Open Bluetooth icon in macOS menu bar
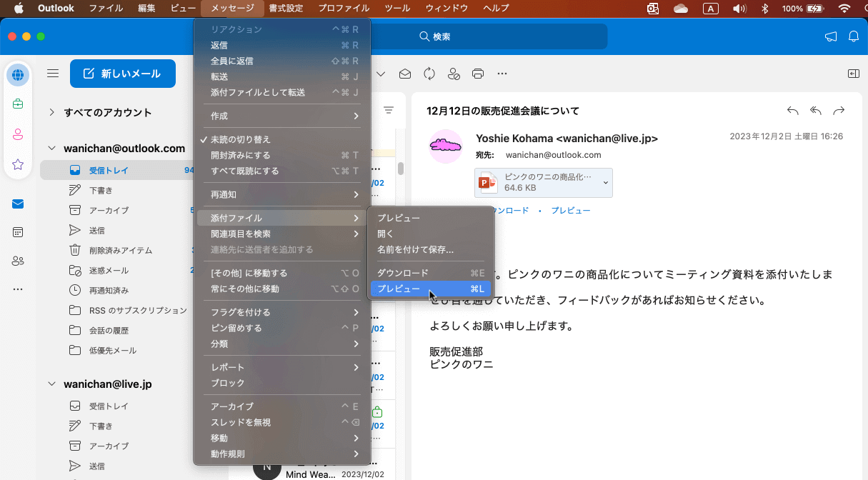The width and height of the screenshot is (868, 480). (764, 9)
